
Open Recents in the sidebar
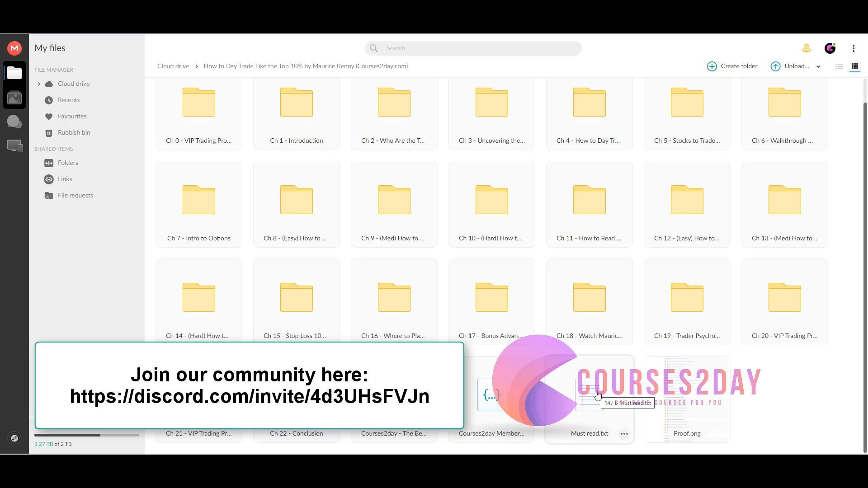(69, 100)
